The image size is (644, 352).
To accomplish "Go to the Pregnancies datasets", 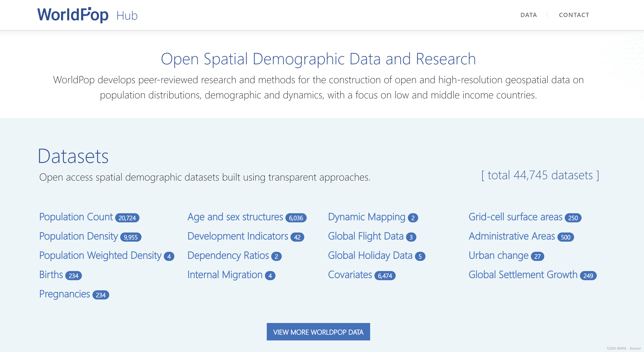I will coord(64,294).
